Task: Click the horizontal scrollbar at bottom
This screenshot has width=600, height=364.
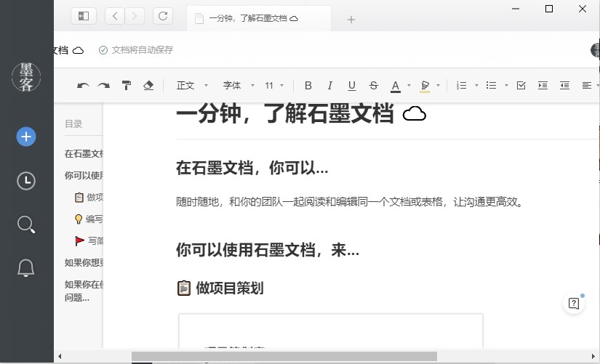Action: click(x=284, y=357)
